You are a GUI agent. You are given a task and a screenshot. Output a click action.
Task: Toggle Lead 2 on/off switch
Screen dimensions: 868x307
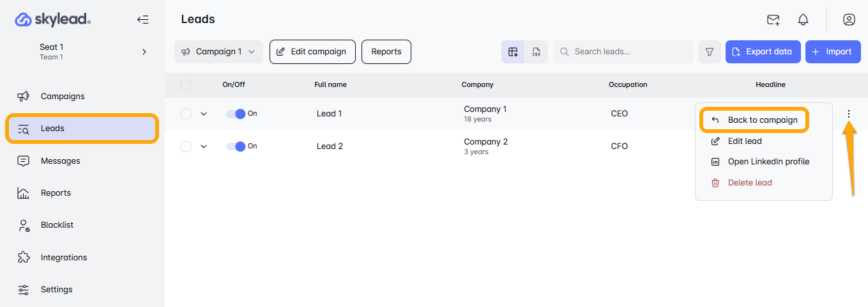(x=236, y=146)
